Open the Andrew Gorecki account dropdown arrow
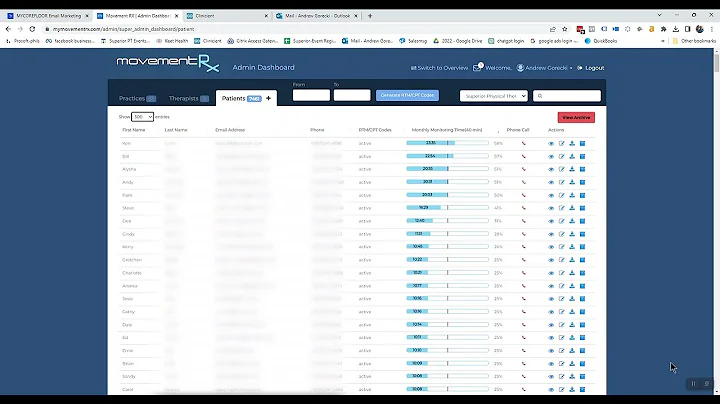Screen dimensions: 720x404 [x=571, y=68]
